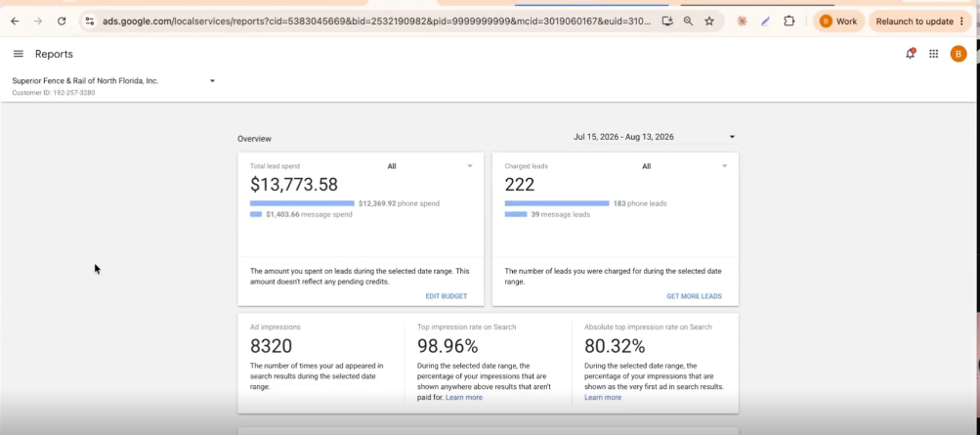
Task: Open notifications bell icon
Action: [x=910, y=54]
